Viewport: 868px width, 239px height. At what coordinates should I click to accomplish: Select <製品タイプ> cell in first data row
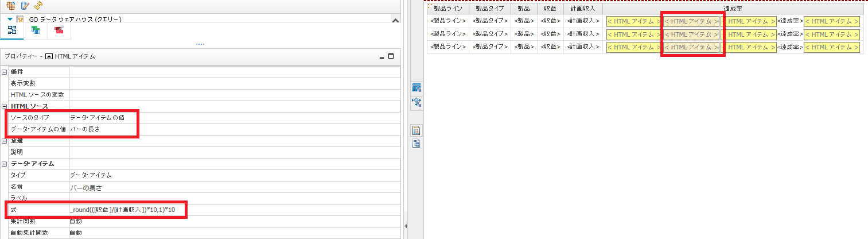click(x=490, y=21)
